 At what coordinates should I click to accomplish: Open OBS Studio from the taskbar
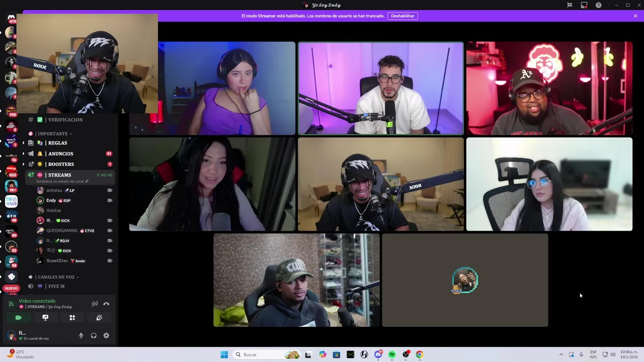(x=406, y=354)
